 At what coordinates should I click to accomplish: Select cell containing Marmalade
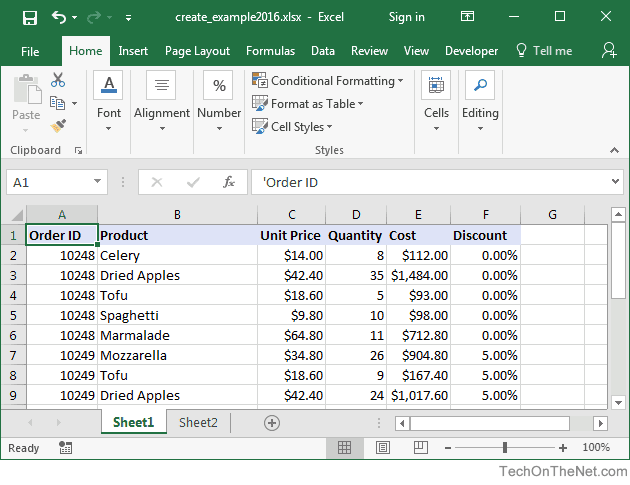click(x=177, y=335)
